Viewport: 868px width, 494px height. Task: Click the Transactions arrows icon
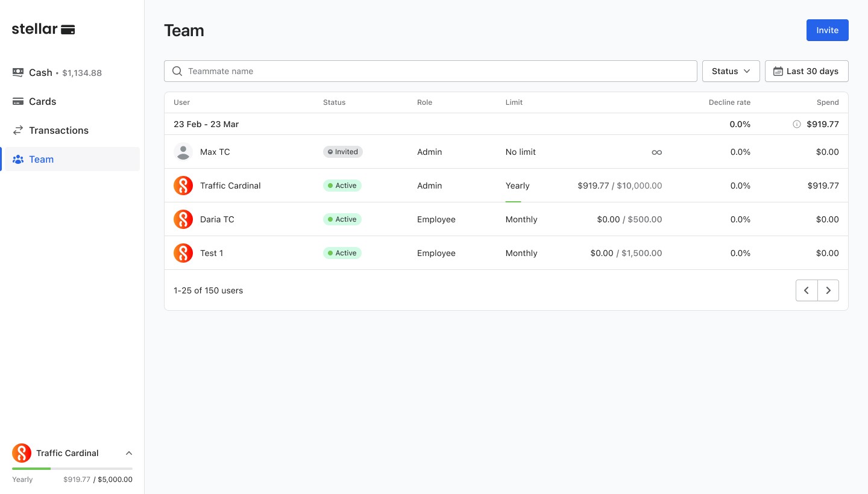(18, 130)
